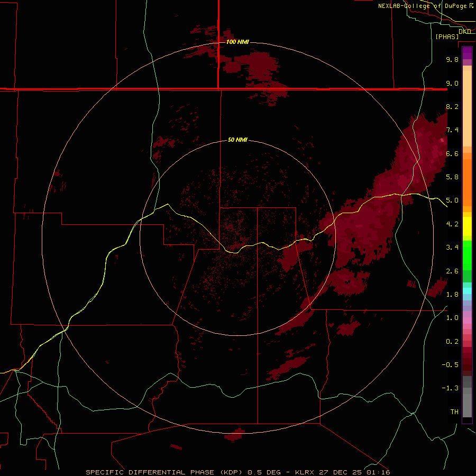
Task: Pick the cyan segment of the color bar
Action: pyautogui.click(x=467, y=291)
